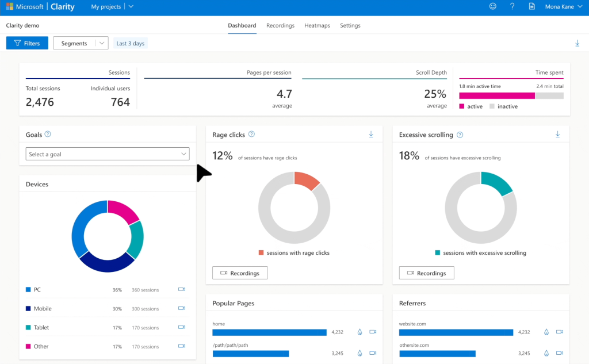Screen dimensions: 589x364
Task: Open heatmap for website.com referrer
Action: point(546,332)
